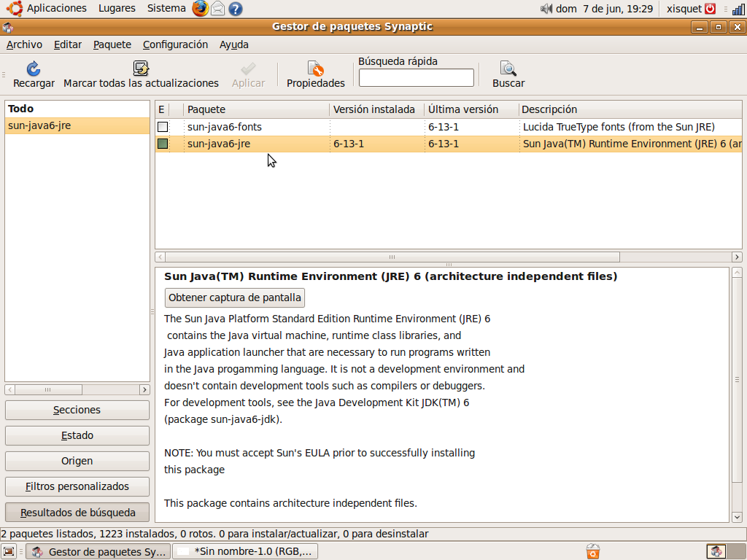Click the Lucida TrueType fonts description cell
Screen dimensions: 747x560
click(619, 127)
